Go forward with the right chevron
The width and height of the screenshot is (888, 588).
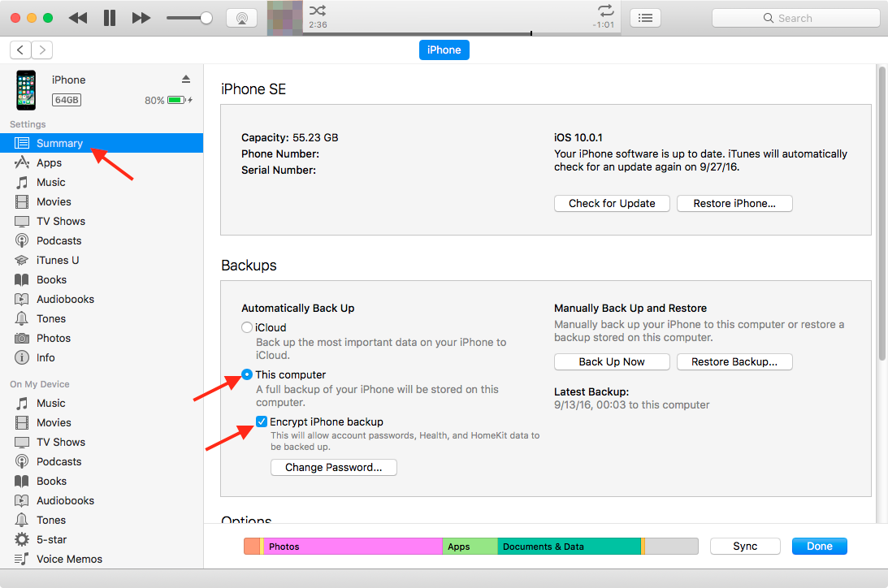[42, 50]
